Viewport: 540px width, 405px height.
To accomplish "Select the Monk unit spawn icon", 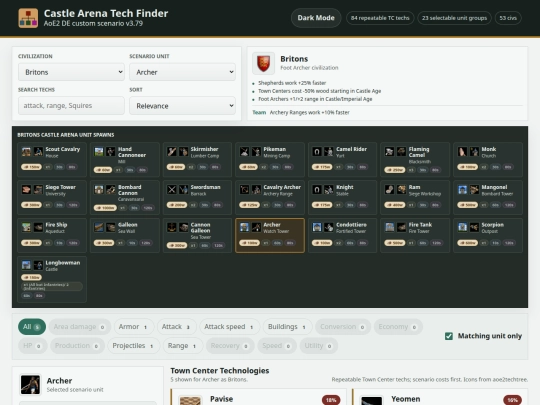I will pyautogui.click(x=474, y=152).
